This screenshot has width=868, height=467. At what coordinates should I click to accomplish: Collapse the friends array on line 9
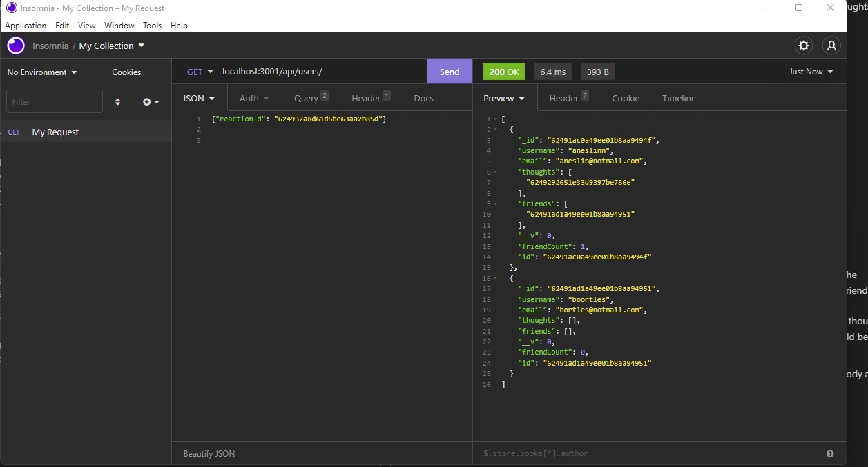point(496,204)
